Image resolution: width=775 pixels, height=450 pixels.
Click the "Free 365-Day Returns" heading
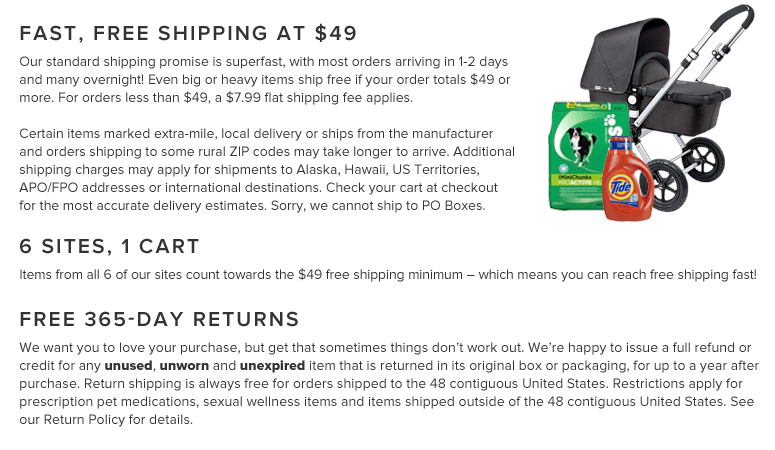pos(160,320)
